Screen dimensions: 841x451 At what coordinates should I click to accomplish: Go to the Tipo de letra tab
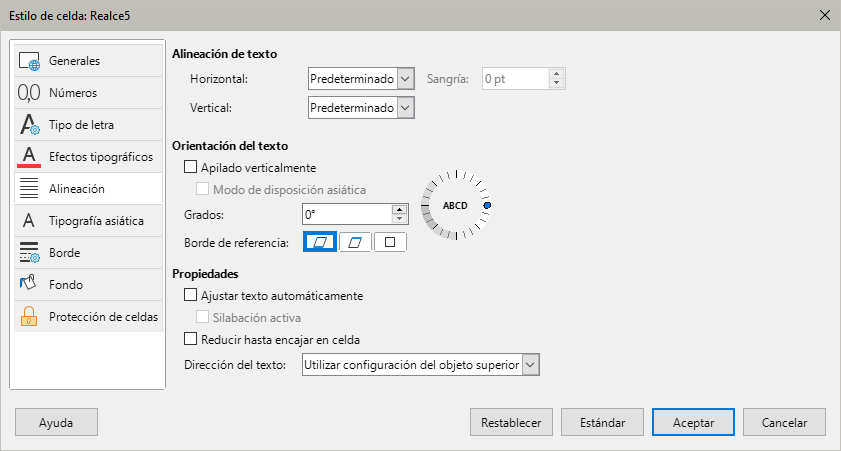click(x=88, y=124)
